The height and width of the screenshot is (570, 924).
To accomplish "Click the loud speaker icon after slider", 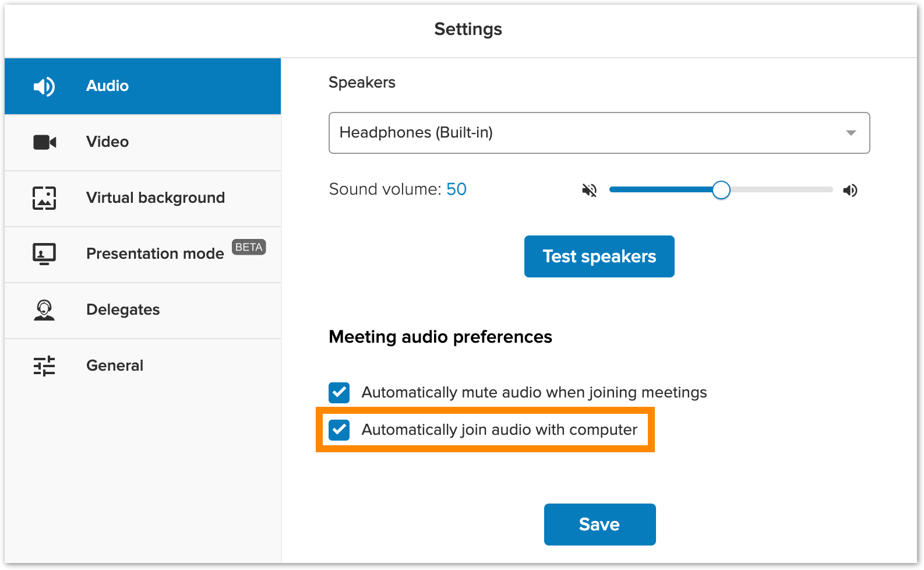I will click(x=850, y=190).
